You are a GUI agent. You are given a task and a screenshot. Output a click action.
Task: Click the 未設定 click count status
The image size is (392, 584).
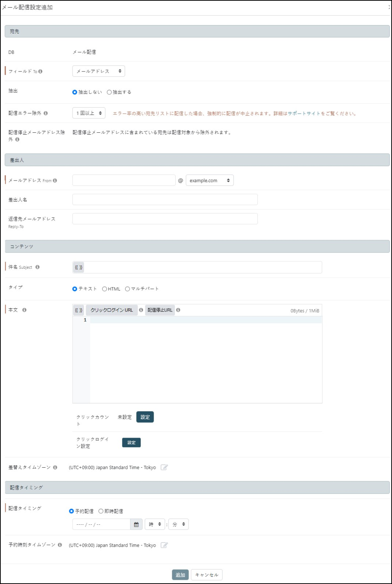(x=125, y=417)
